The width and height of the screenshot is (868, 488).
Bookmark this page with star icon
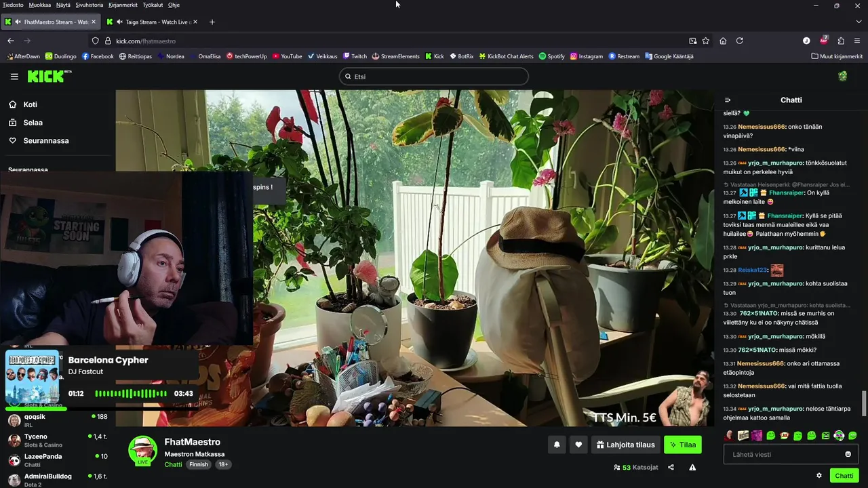[706, 41]
